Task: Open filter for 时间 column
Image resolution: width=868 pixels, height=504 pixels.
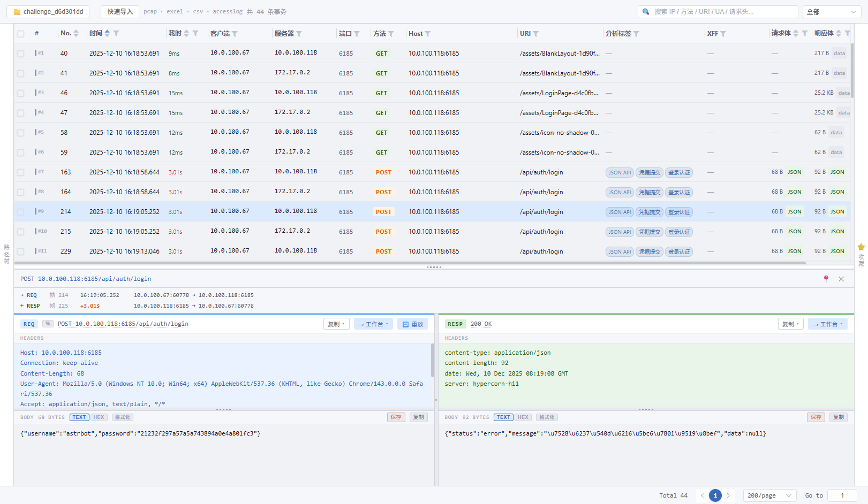Action: pos(116,34)
